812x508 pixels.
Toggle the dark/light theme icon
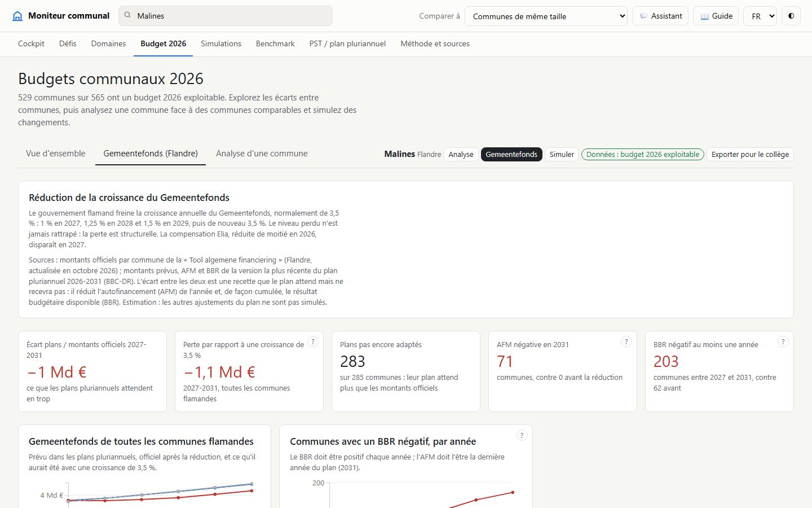click(791, 16)
